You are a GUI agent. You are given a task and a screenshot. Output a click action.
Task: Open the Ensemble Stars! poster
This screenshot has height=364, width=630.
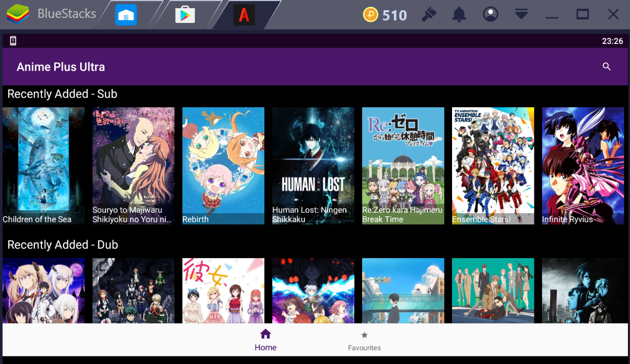click(493, 166)
